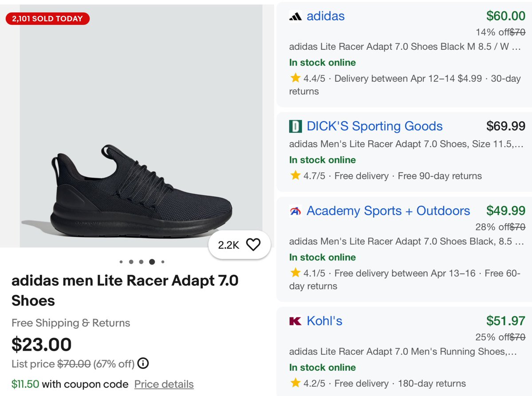The width and height of the screenshot is (532, 396).
Task: Open the DICK'S Sporting Goods store link
Action: tap(374, 127)
